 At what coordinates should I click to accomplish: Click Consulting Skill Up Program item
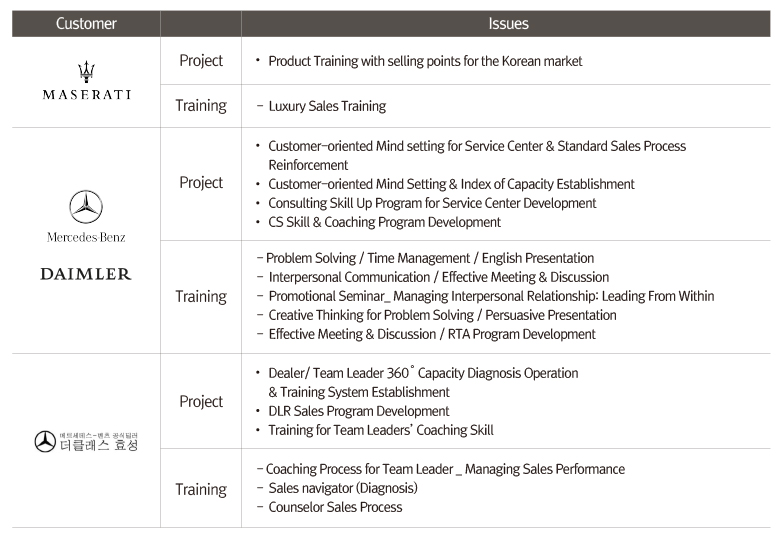click(432, 203)
